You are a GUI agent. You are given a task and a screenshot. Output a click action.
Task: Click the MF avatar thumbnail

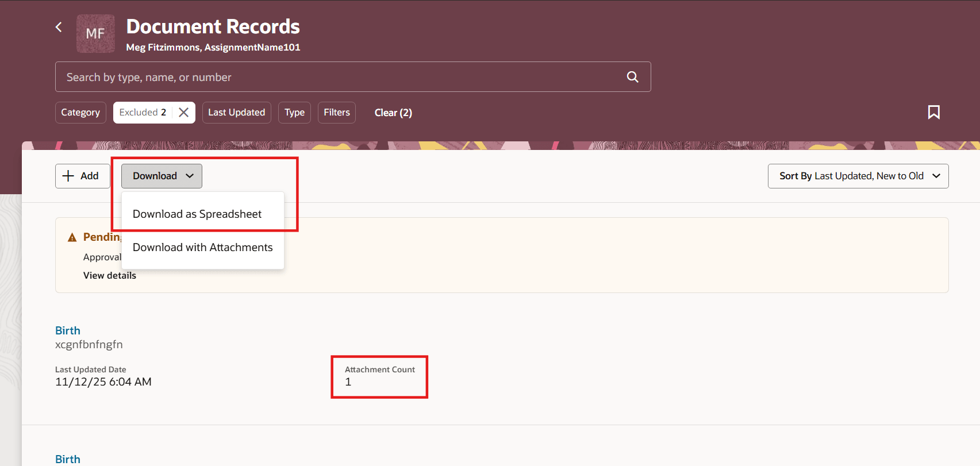click(95, 33)
